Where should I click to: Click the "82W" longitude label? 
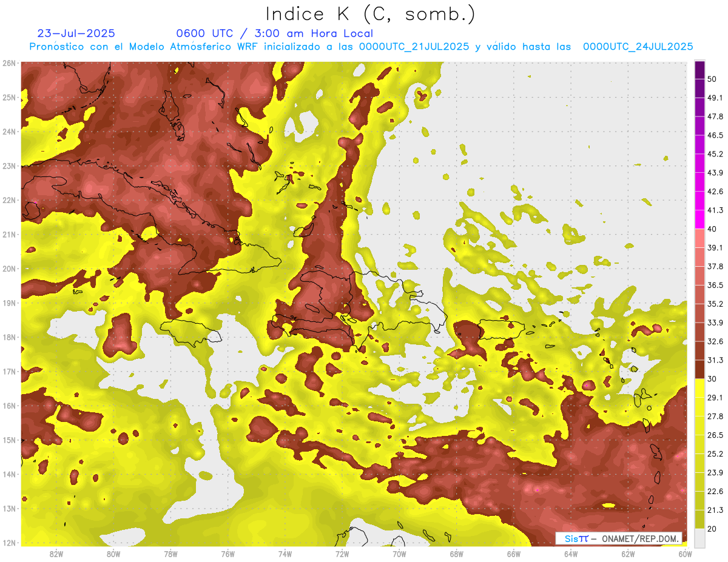(56, 554)
